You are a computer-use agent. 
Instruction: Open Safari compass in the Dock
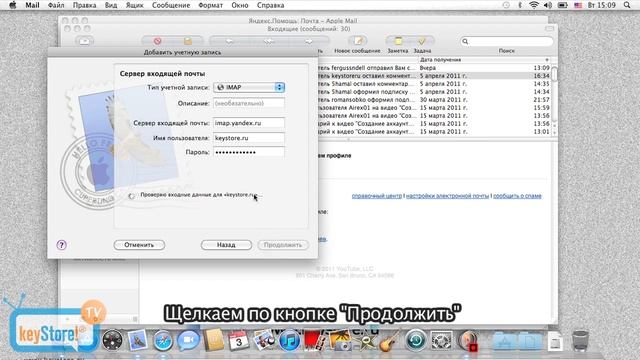click(163, 340)
